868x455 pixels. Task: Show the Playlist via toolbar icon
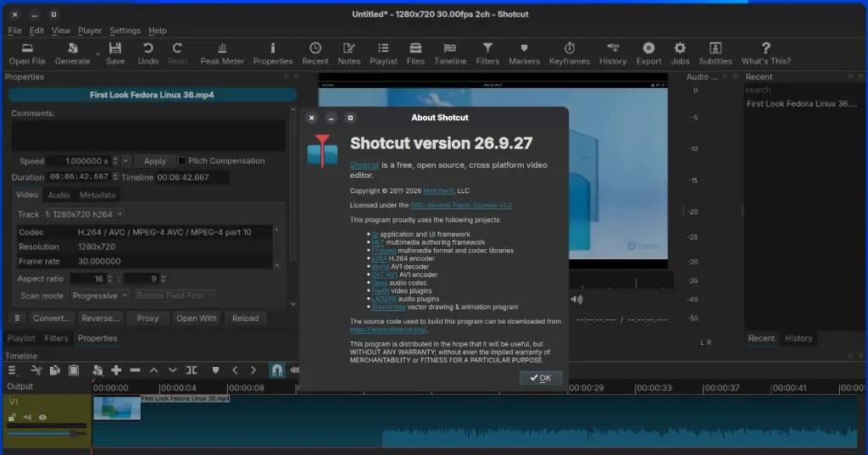(383, 48)
